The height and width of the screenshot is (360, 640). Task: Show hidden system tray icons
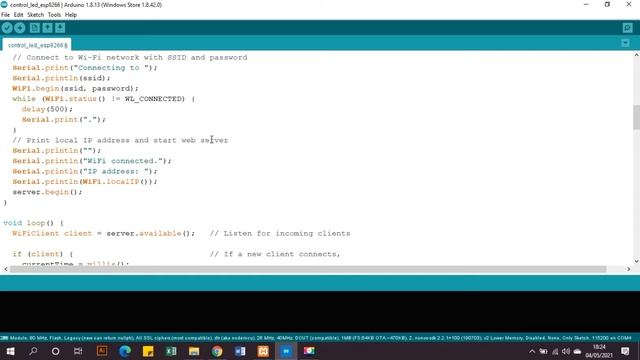[x=531, y=351]
